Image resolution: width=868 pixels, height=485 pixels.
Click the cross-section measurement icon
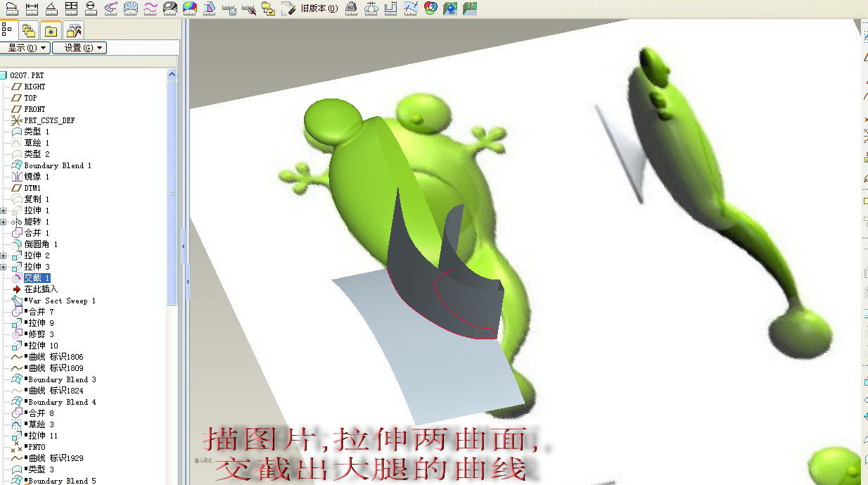(x=392, y=8)
